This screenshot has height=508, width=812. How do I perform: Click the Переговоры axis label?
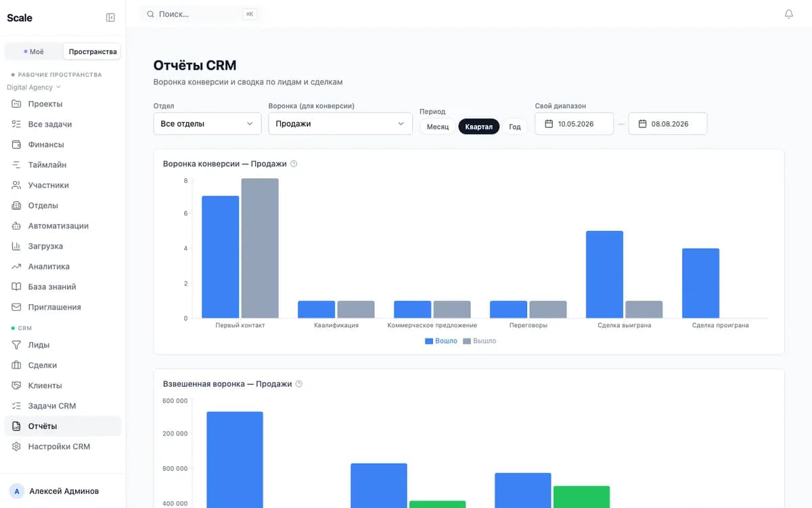(x=528, y=325)
